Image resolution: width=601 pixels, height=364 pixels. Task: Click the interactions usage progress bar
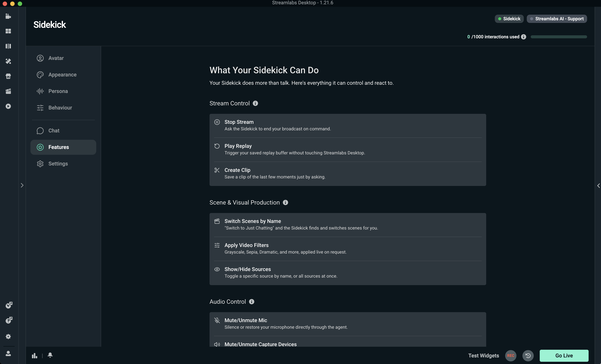coord(559,37)
